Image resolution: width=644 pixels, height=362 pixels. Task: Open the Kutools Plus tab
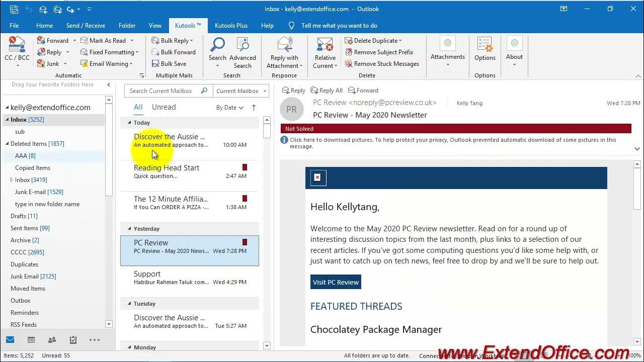[231, 26]
